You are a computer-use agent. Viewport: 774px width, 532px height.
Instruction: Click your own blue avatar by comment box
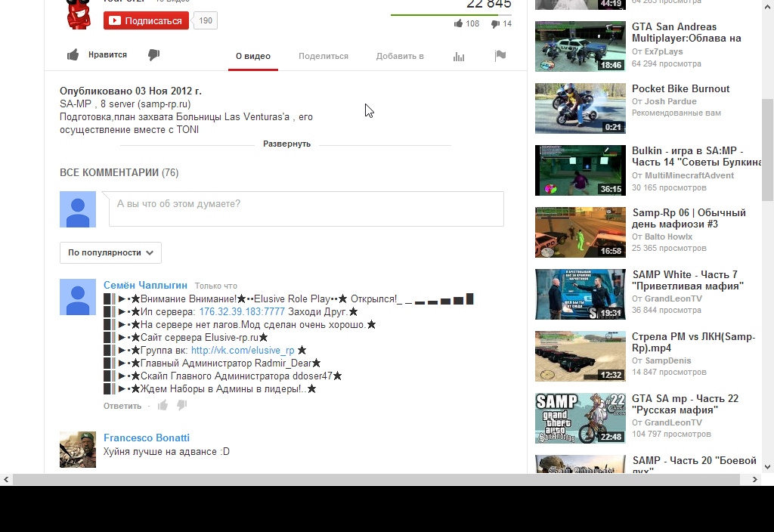(78, 209)
